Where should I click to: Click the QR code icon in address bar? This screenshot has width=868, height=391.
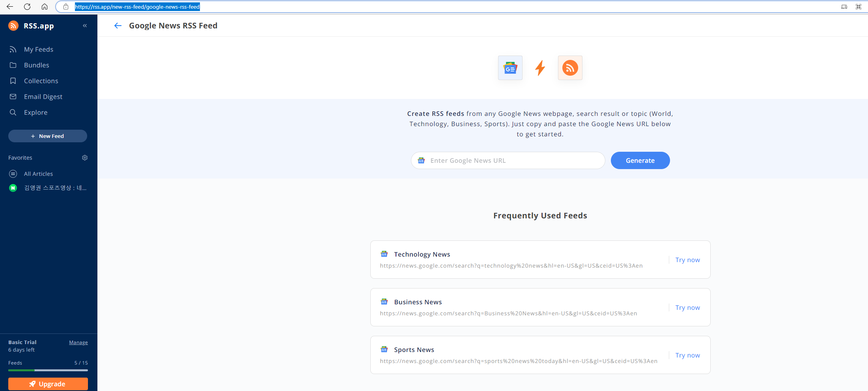858,7
